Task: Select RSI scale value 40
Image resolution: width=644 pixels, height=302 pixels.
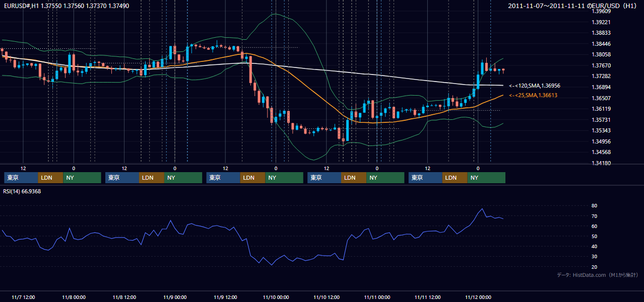Action: click(x=594, y=246)
